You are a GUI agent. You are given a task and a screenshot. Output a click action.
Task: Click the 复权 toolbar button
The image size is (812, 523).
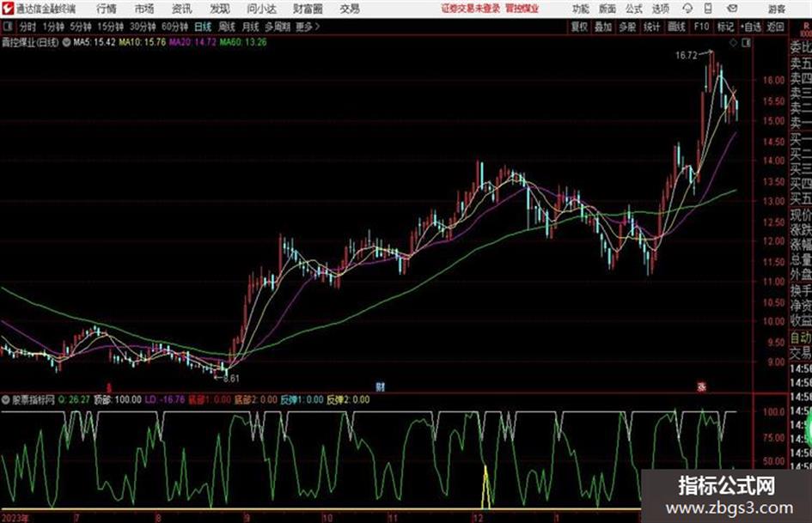point(578,27)
